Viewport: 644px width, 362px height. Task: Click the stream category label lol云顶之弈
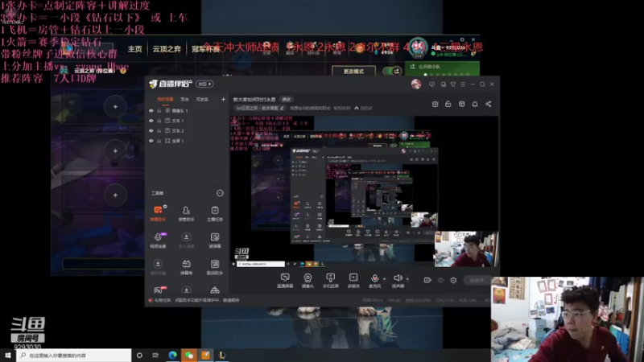pos(257,108)
